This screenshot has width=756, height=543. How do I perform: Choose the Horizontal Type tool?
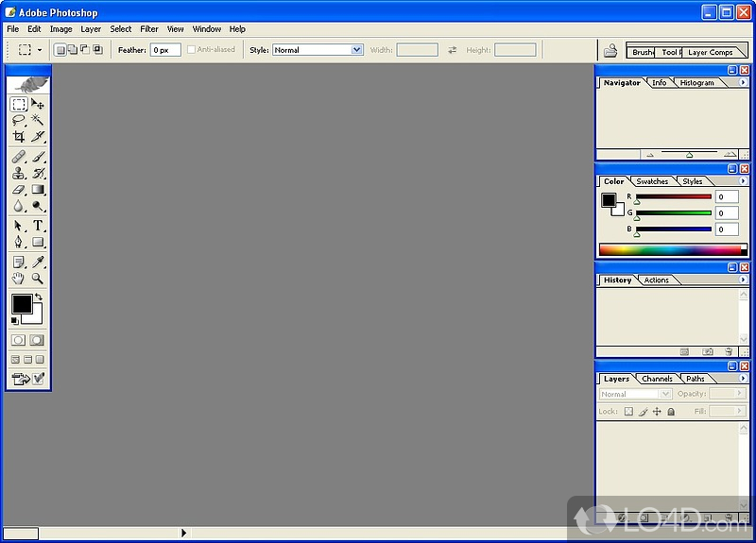[38, 226]
